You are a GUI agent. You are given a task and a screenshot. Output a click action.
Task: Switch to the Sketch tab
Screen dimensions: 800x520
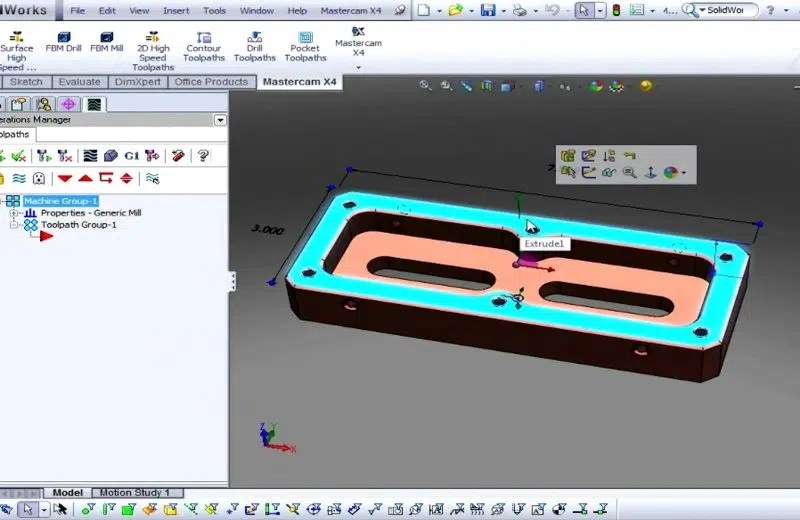coord(26,82)
